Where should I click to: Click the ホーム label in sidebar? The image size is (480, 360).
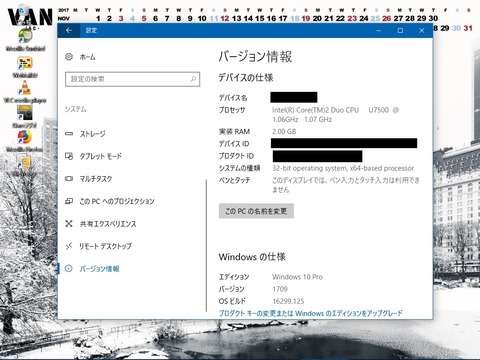[x=87, y=57]
